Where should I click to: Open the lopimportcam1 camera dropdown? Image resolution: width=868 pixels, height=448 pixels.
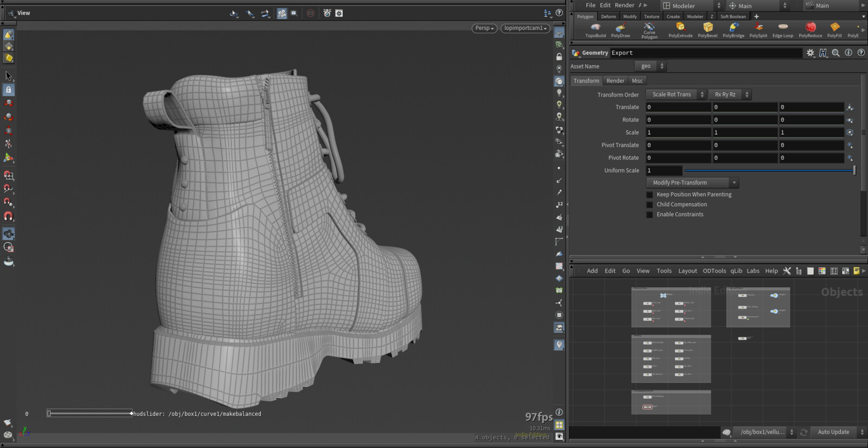525,28
